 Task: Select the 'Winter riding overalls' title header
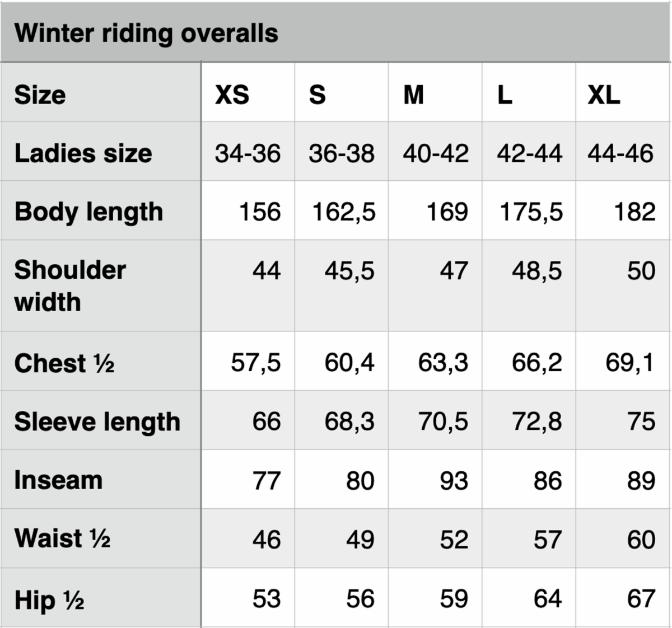[x=146, y=33]
